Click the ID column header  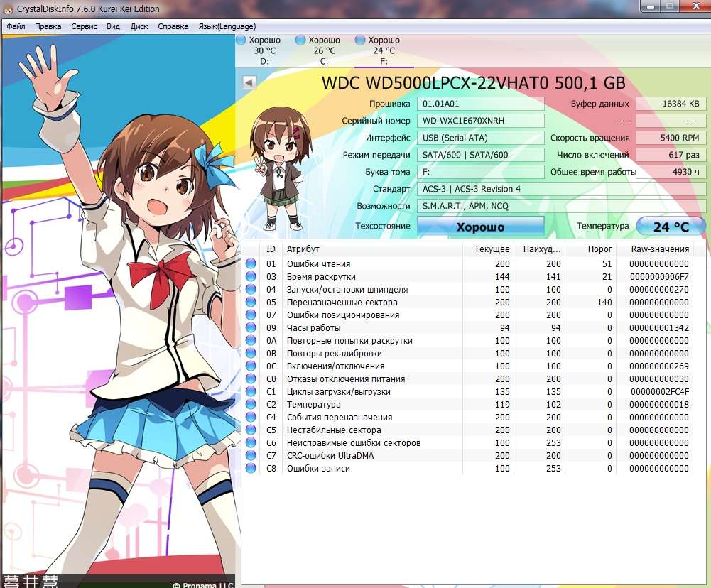click(271, 249)
